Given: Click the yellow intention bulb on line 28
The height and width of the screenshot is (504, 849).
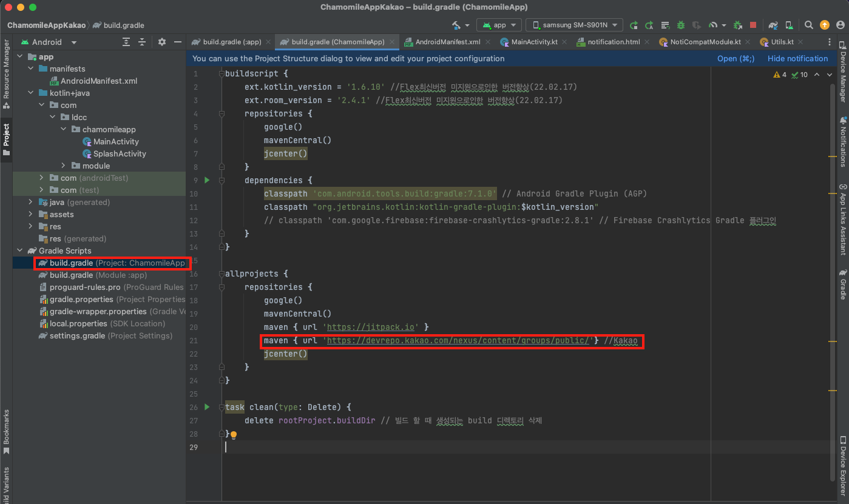Looking at the screenshot, I should [x=234, y=435].
